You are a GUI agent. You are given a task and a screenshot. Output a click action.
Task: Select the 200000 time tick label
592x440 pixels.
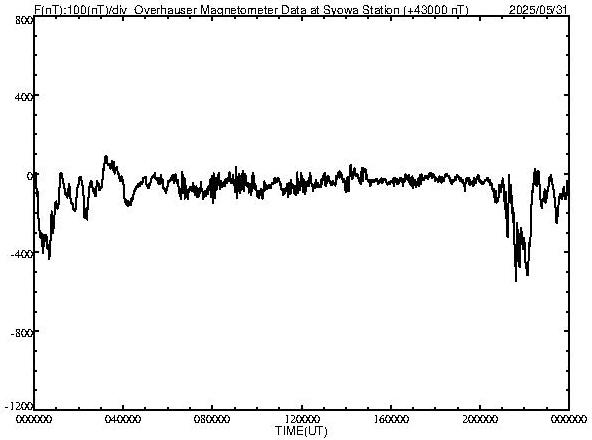pyautogui.click(x=480, y=419)
